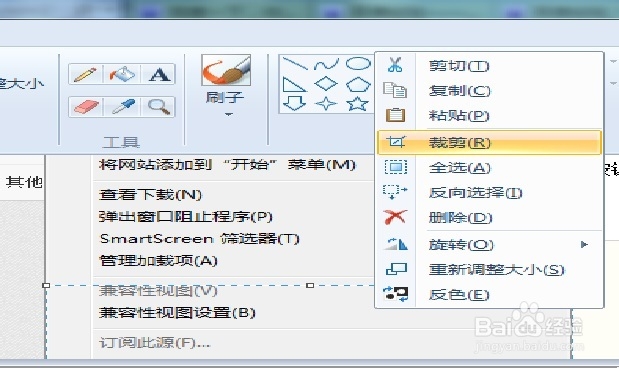This screenshot has width=619, height=368.
Task: Choose the down arrow shape
Action: click(294, 104)
